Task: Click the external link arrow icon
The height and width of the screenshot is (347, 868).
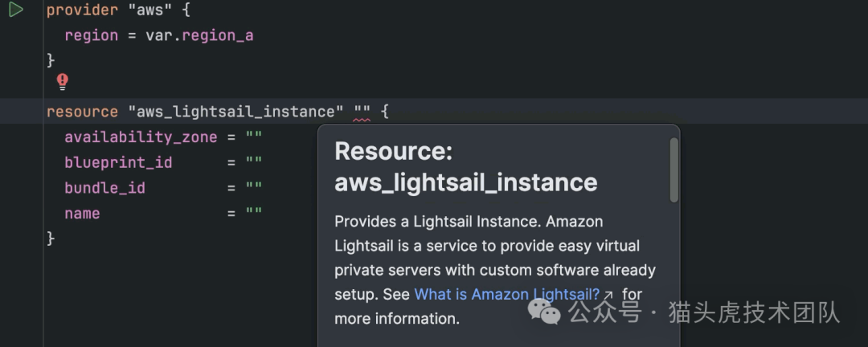Action: click(x=609, y=295)
